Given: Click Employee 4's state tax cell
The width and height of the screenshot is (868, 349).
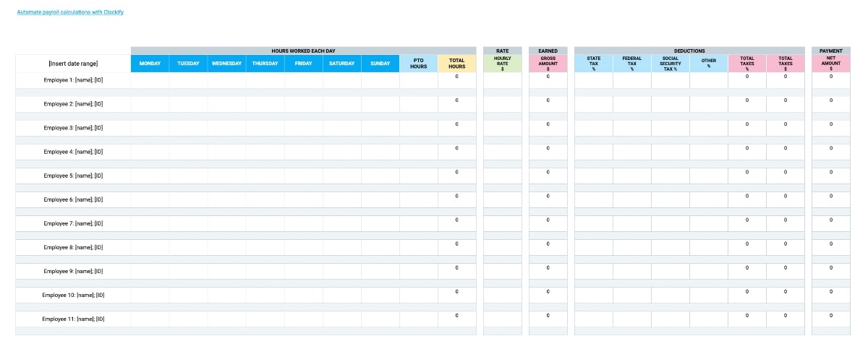Looking at the screenshot, I should [593, 152].
